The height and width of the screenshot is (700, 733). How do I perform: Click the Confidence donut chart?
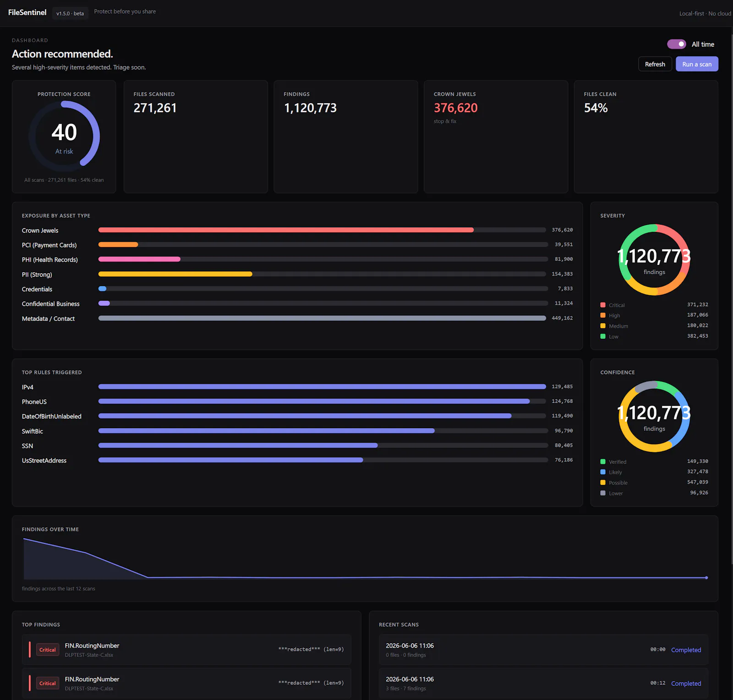pyautogui.click(x=654, y=417)
